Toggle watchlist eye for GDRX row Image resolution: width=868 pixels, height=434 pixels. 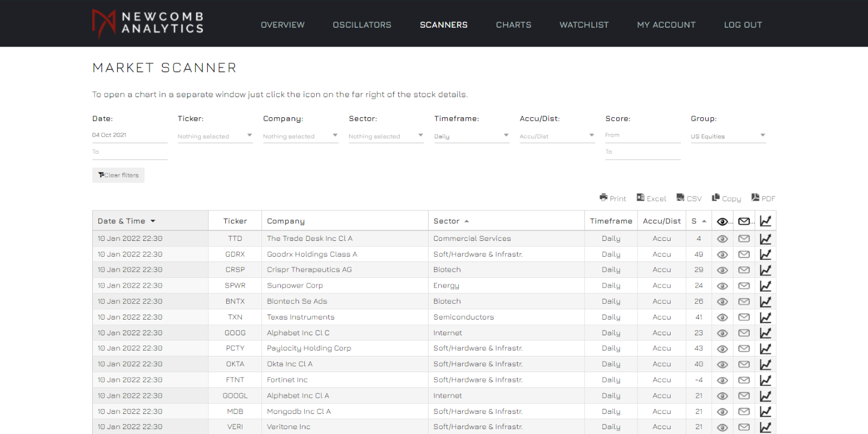[722, 255]
